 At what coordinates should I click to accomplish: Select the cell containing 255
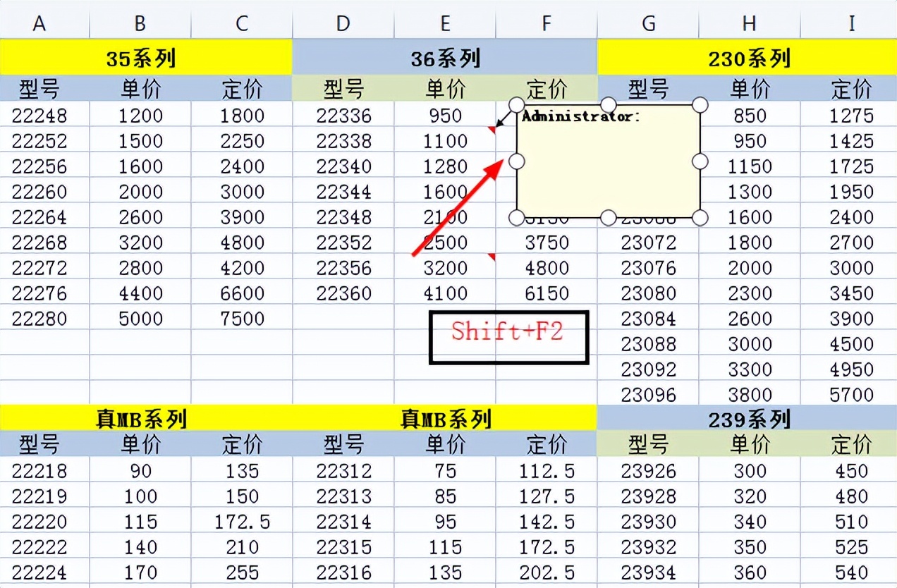tap(242, 572)
